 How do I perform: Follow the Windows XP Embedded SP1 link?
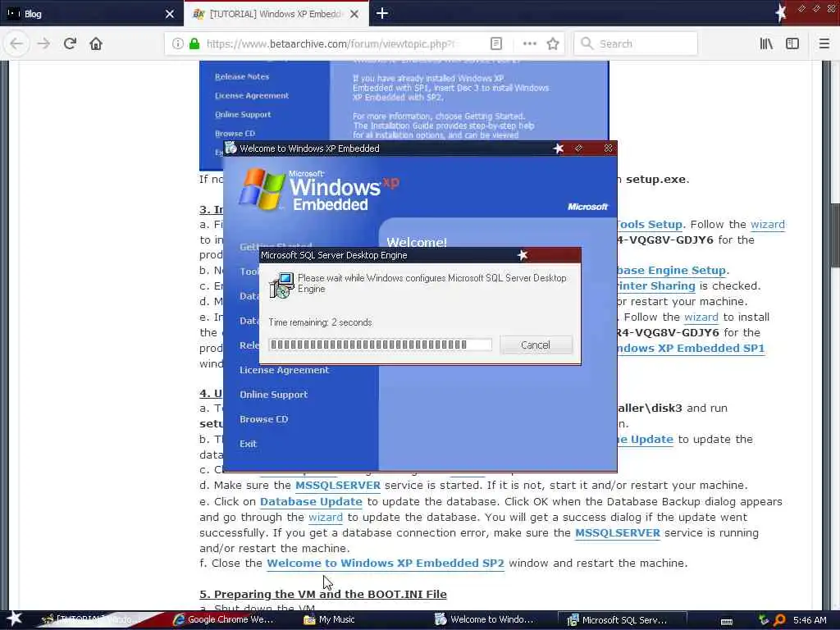(690, 348)
